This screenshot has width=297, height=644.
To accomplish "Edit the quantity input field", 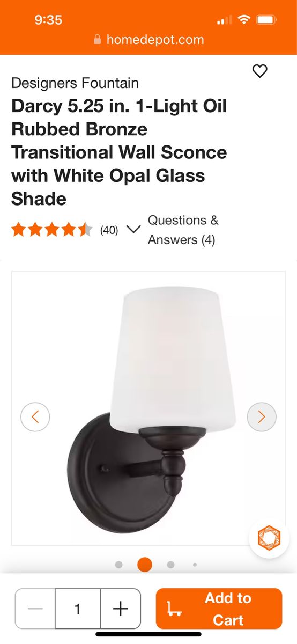I will pos(78,609).
